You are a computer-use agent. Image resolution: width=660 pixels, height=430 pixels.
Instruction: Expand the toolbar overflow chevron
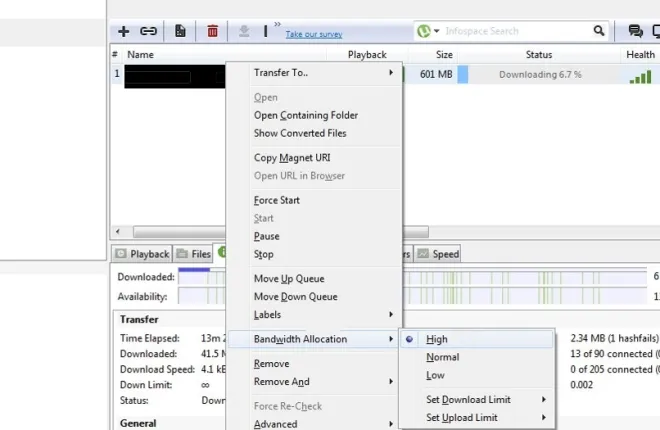tap(277, 26)
